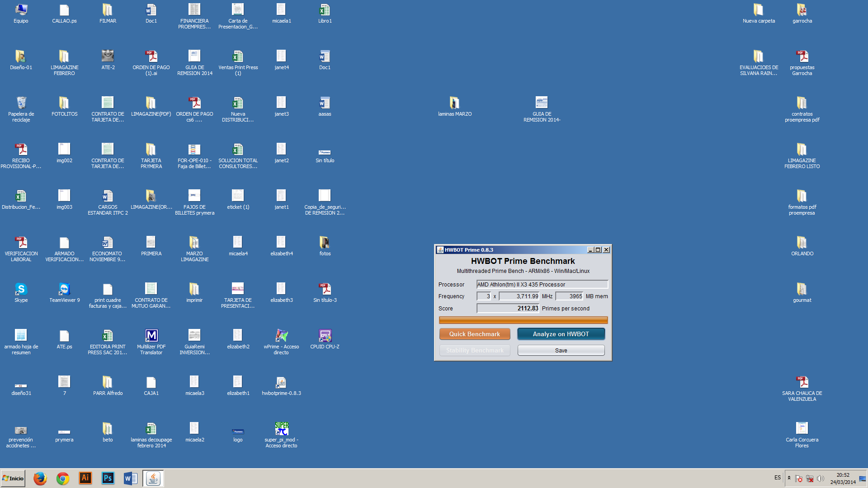Minimize the HWBOT Prime window
The image size is (868, 488).
click(590, 250)
